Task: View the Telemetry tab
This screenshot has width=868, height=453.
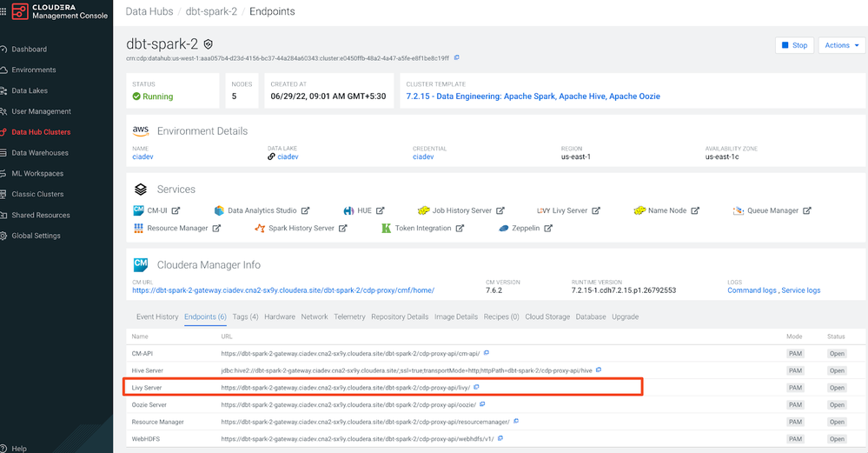Action: coord(349,316)
